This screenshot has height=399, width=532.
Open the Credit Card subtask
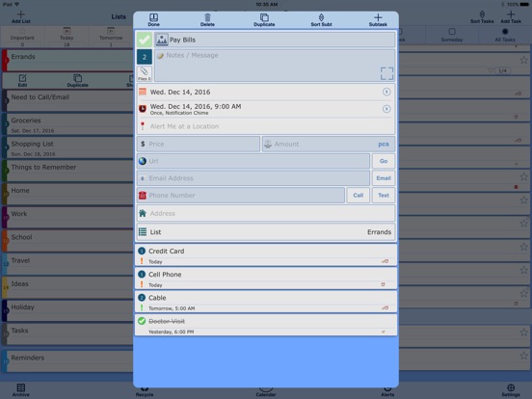pyautogui.click(x=266, y=254)
